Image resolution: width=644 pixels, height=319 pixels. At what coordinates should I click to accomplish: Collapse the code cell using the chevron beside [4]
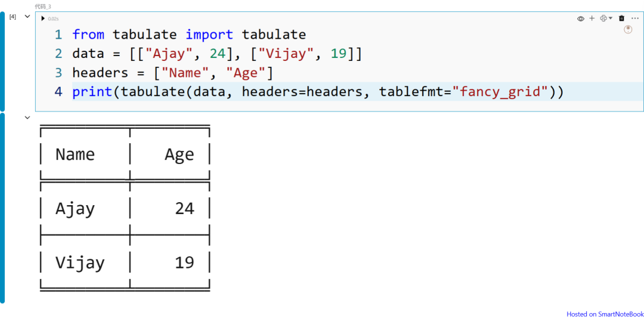[x=27, y=16]
